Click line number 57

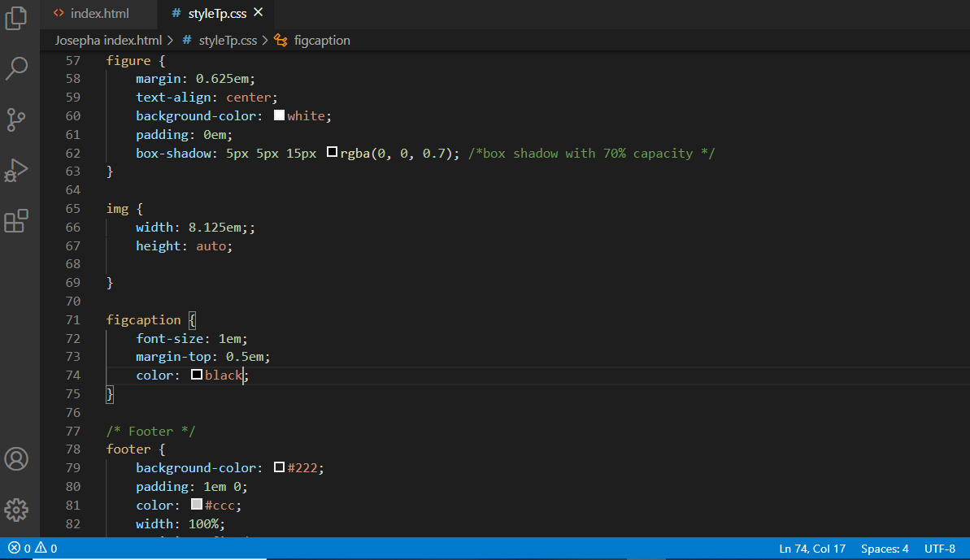pyautogui.click(x=73, y=61)
